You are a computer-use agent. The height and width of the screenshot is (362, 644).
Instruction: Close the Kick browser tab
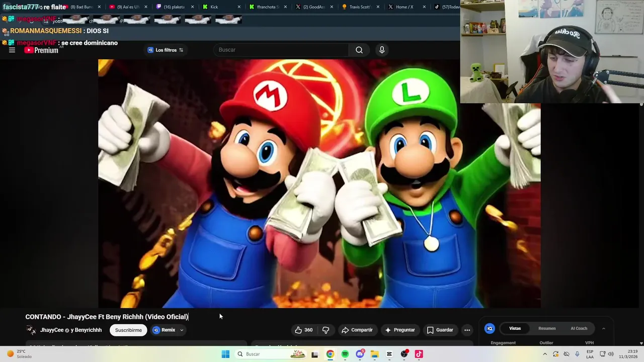click(x=239, y=7)
